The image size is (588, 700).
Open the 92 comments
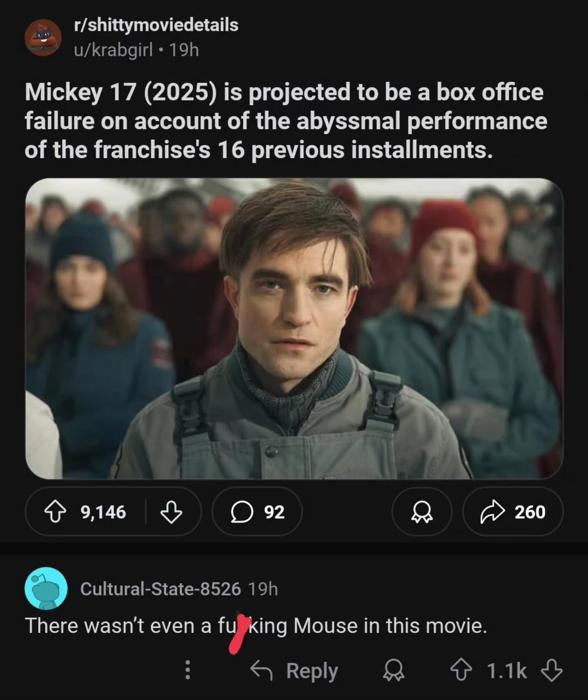[257, 512]
